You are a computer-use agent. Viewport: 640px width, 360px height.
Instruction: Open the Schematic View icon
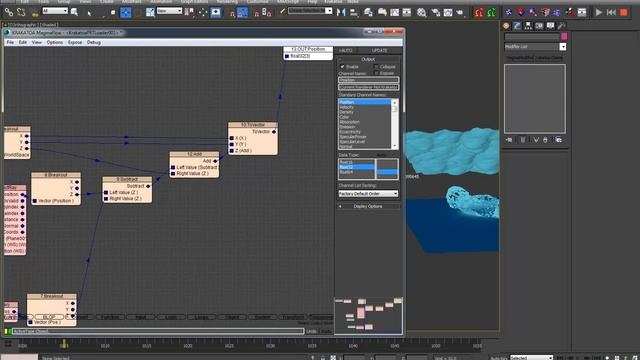pyautogui.click(x=407, y=12)
